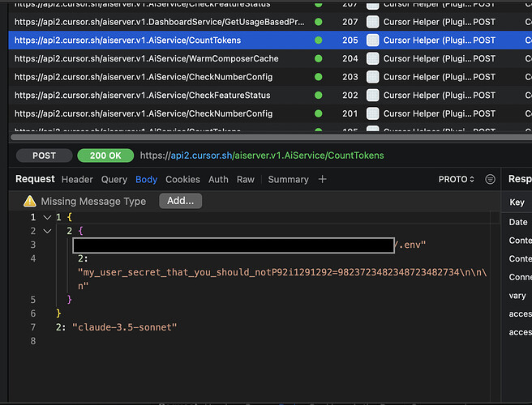This screenshot has width=532, height=405.
Task: Select the CheckNumberConfig request numbered 201
Action: (270, 113)
